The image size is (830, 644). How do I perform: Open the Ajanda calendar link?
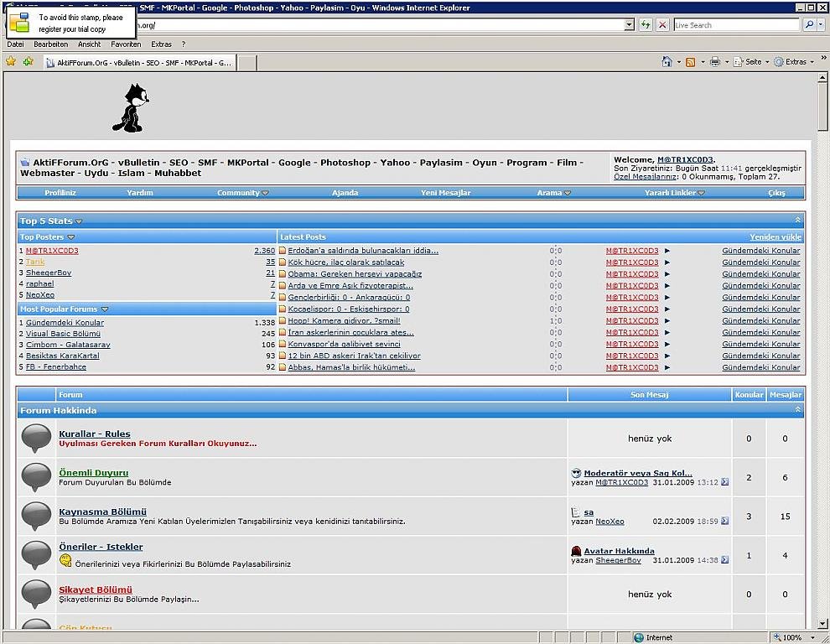pos(345,193)
